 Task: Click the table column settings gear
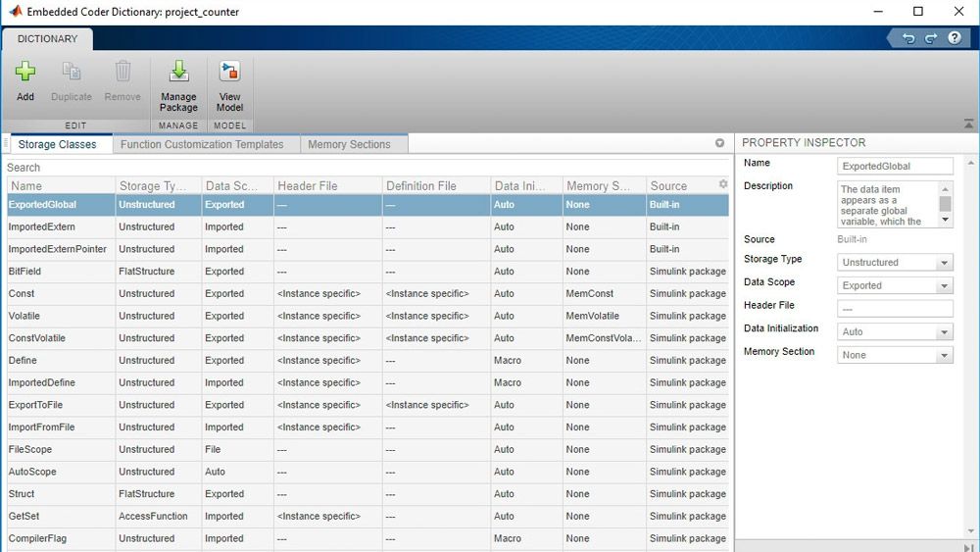723,184
